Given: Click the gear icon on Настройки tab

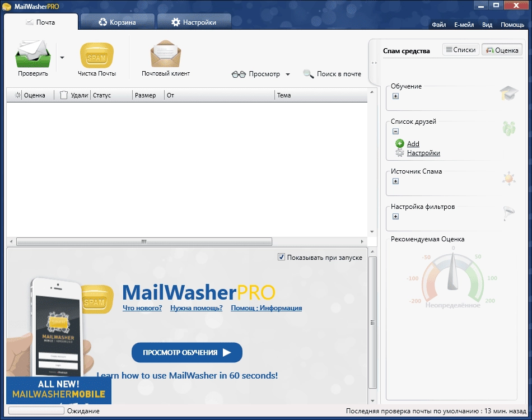Looking at the screenshot, I should 175,22.
